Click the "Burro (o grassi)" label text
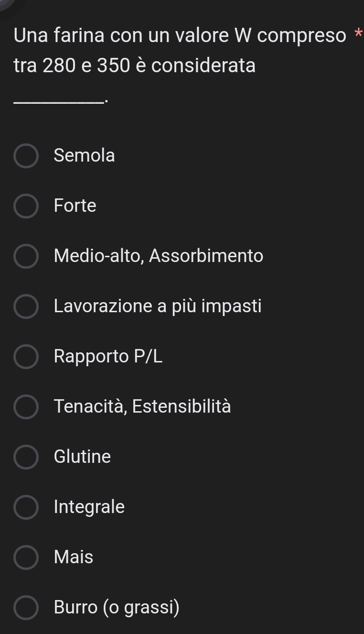 click(x=117, y=607)
